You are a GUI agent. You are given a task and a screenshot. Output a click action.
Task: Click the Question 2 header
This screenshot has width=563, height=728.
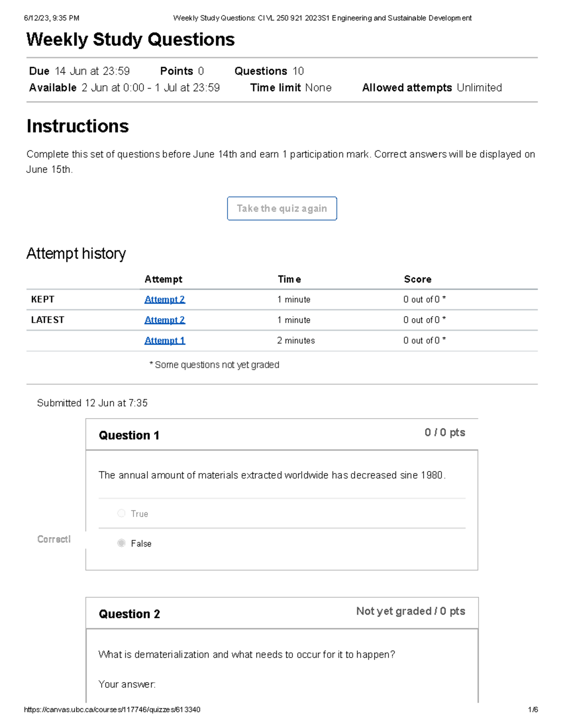click(x=129, y=614)
